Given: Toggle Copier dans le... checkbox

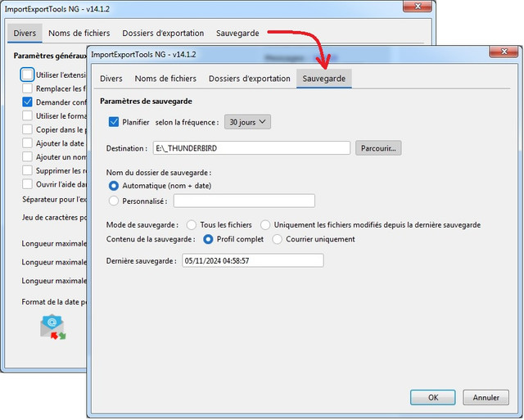Looking at the screenshot, I should click(x=27, y=129).
